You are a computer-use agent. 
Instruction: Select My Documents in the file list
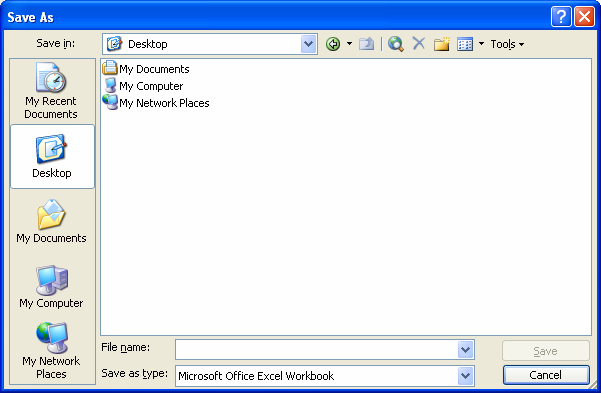tap(146, 69)
